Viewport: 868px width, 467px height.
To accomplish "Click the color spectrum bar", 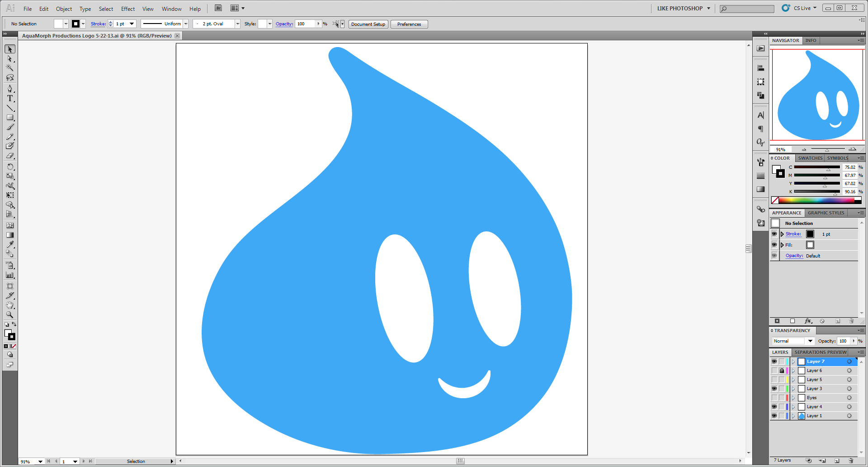I will coord(819,200).
